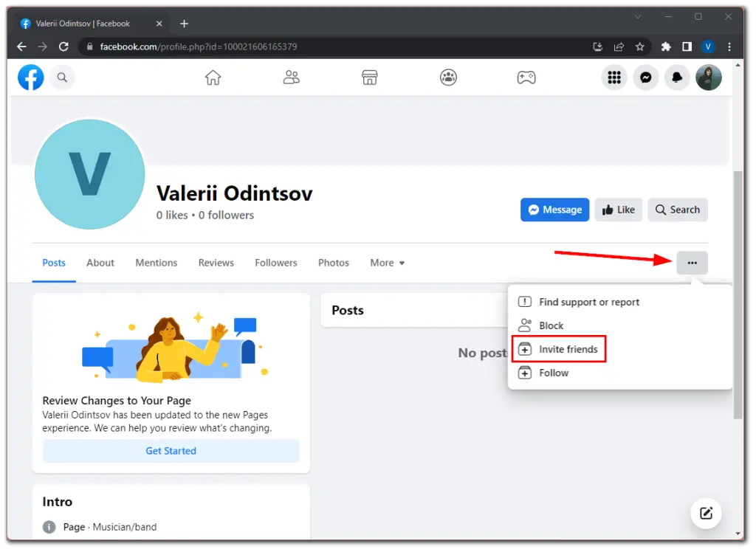
Task: Switch to the Photos tab
Action: click(x=333, y=263)
